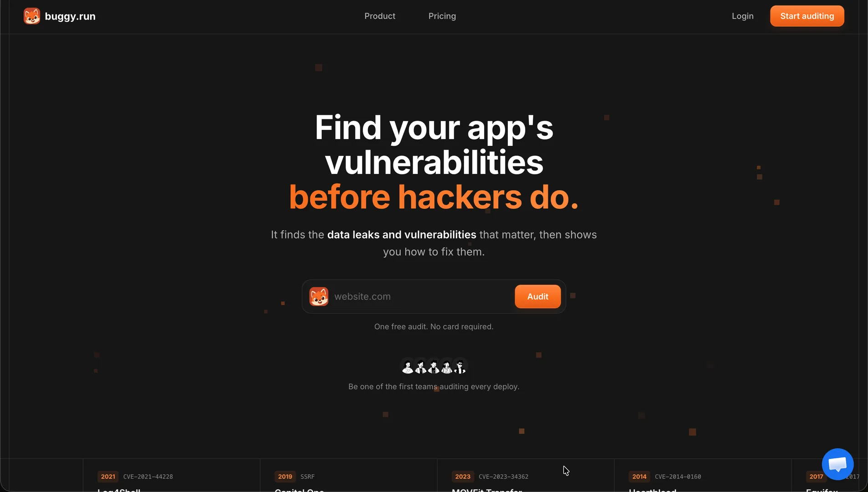Go to the Pricing page
868x492 pixels.
click(x=442, y=16)
